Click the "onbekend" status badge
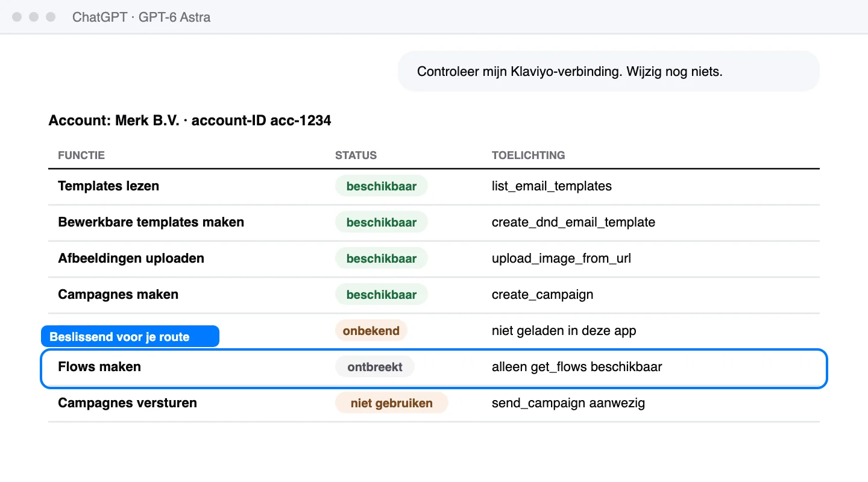The height and width of the screenshot is (482, 868). pyautogui.click(x=371, y=331)
